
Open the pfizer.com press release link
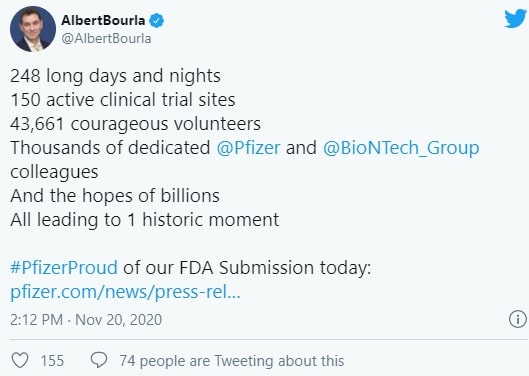[x=125, y=292]
